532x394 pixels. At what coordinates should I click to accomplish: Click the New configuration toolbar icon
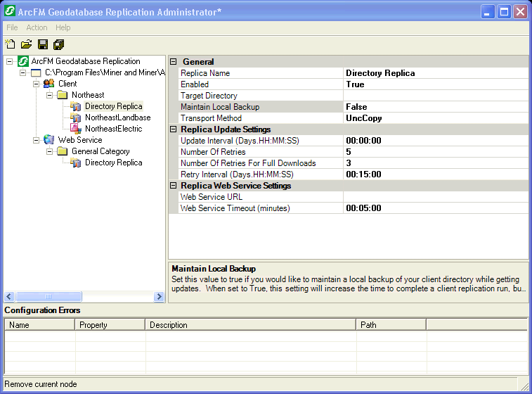11,44
